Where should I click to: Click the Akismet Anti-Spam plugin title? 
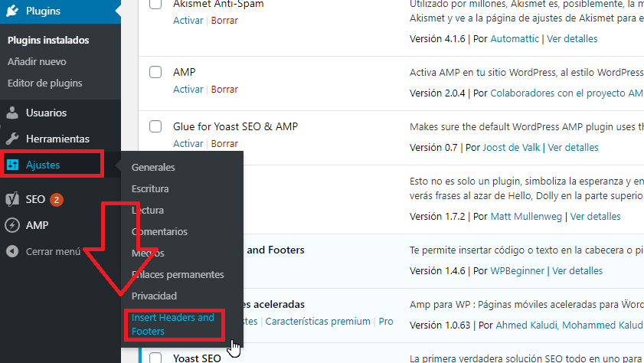[x=218, y=4]
